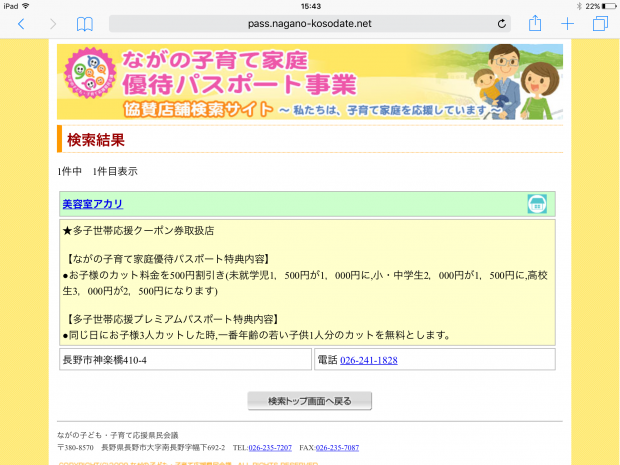The height and width of the screenshot is (465, 620).
Task: Tap the footer TEL 026-235-7207 link
Action: [x=270, y=448]
